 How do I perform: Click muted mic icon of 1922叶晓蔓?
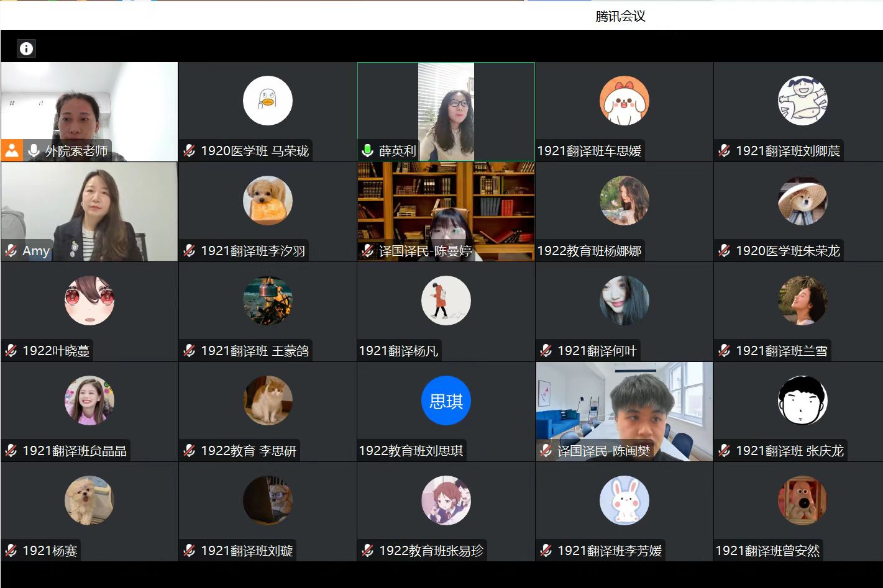pos(11,350)
